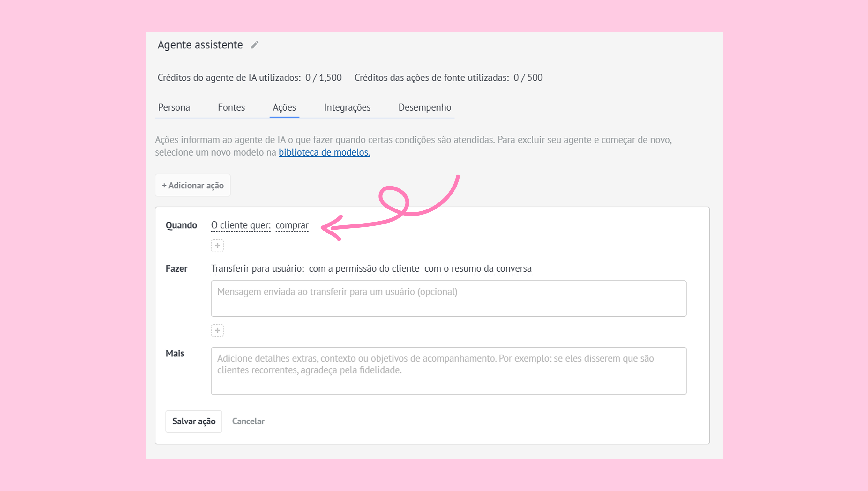868x491 pixels.
Task: Click Cancelar to discard the action
Action: click(x=248, y=421)
